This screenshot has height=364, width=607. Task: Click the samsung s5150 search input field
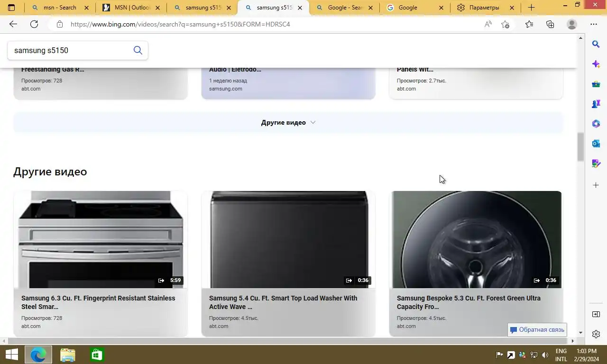(x=71, y=50)
